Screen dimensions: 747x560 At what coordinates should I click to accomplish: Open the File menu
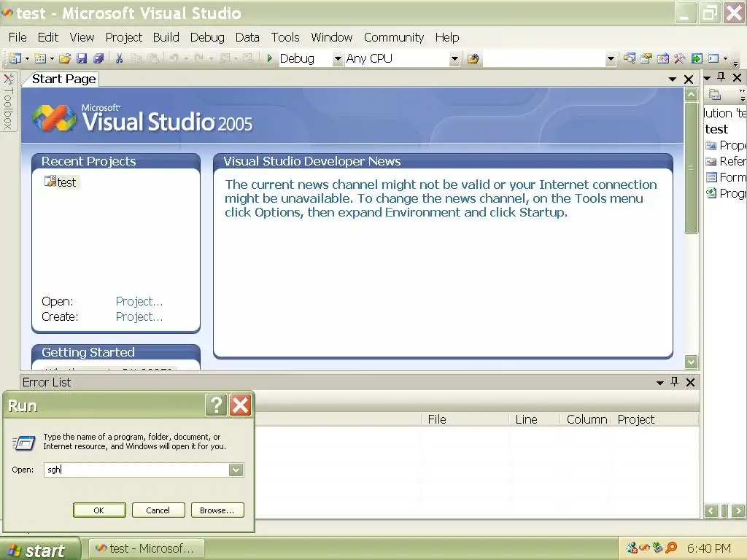click(18, 37)
